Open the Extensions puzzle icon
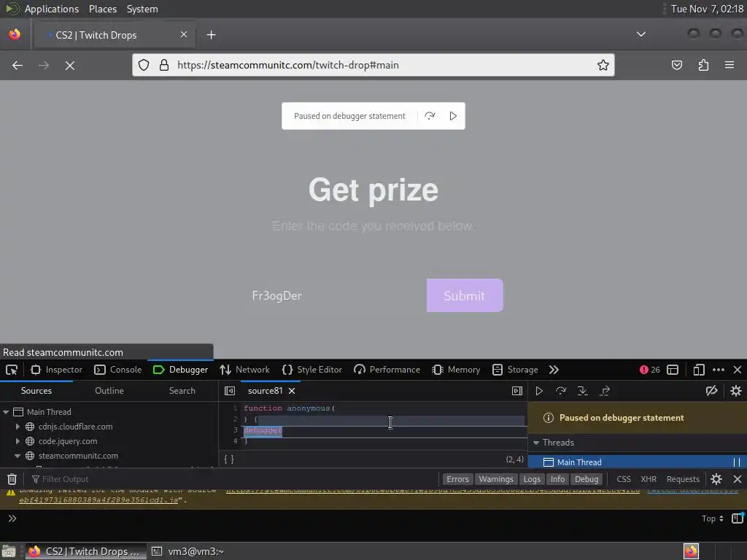This screenshot has width=747, height=560. pos(703,65)
